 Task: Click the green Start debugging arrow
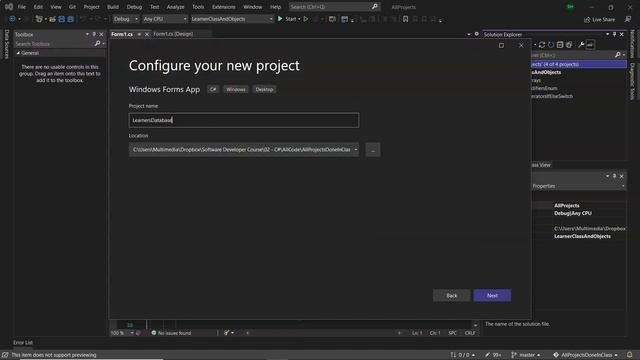(280, 19)
